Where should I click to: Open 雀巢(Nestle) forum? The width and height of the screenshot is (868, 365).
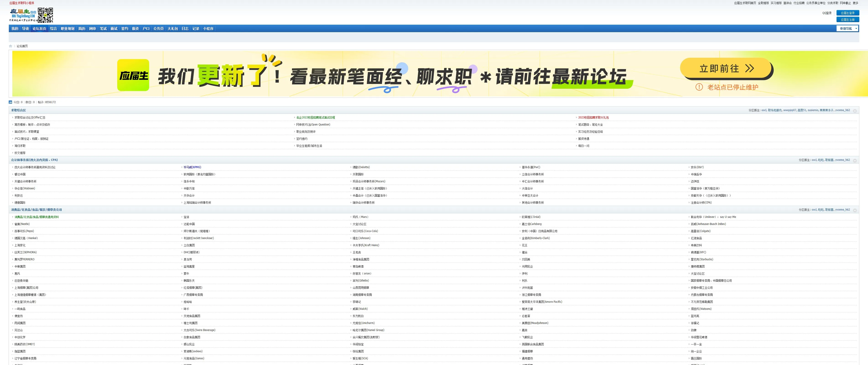[22, 224]
